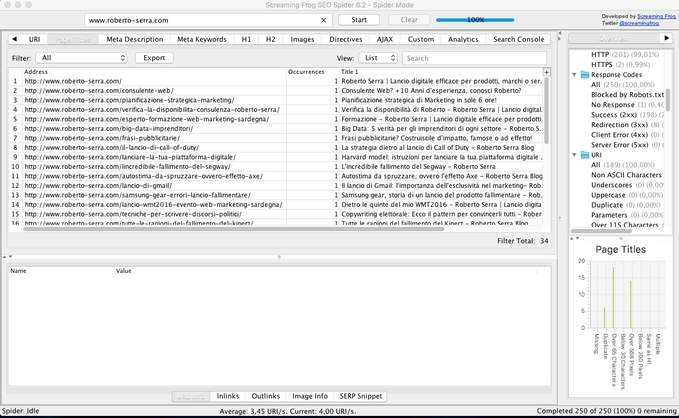Add a column with the plus icon
The width and height of the screenshot is (679, 418).
tap(546, 72)
